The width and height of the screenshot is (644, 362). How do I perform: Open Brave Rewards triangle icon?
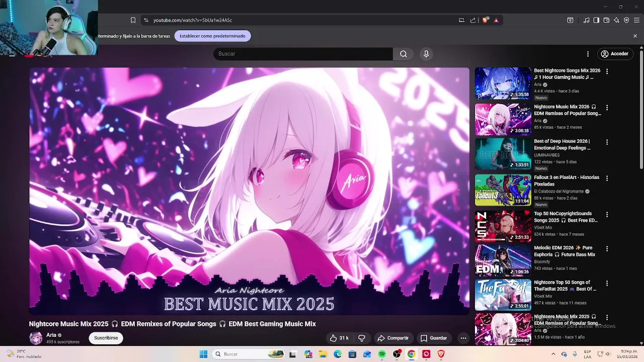coord(496,20)
